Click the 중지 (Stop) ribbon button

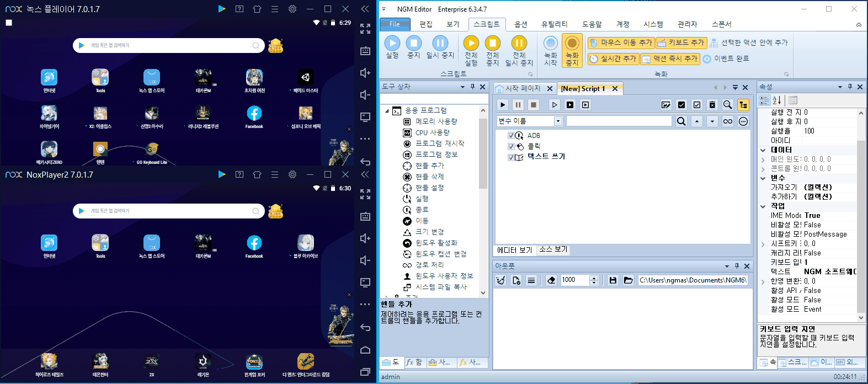[x=413, y=47]
